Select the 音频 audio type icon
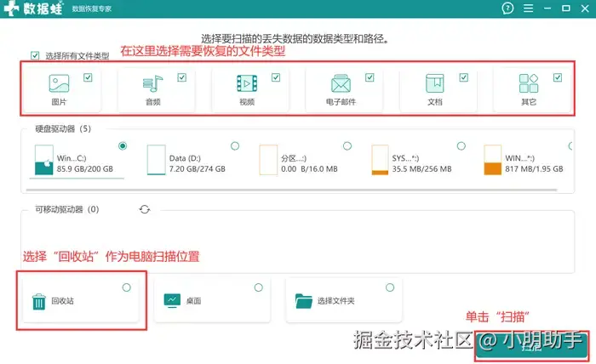Viewport: 596px width, 364px height. coord(152,83)
